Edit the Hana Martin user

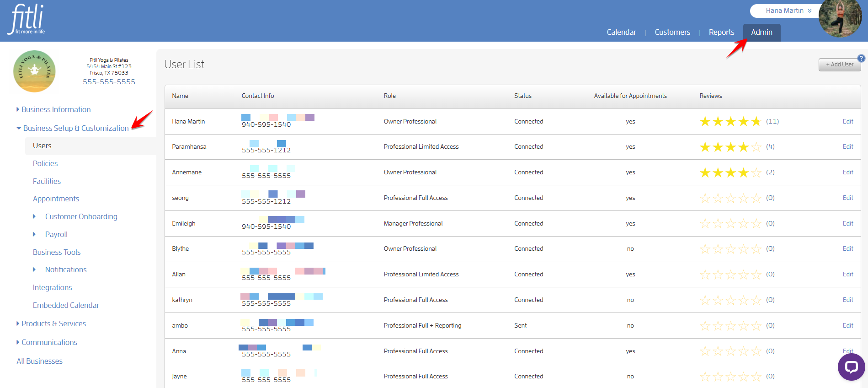848,121
